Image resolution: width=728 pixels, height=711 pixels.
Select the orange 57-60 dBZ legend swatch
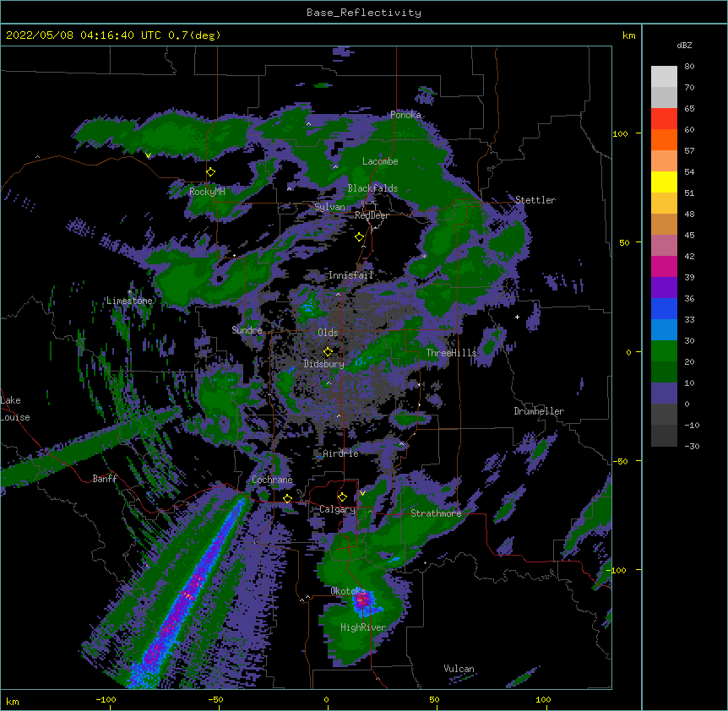point(664,139)
